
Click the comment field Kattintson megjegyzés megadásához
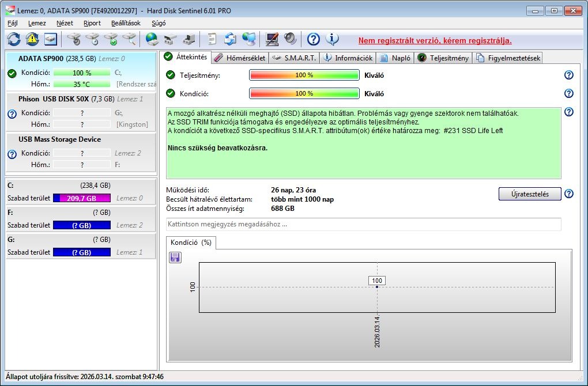point(363,224)
